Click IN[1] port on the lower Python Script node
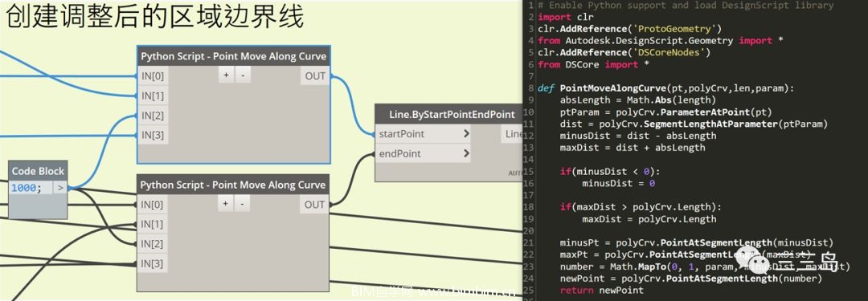Viewport: 868px width, 301px height. coord(152,224)
